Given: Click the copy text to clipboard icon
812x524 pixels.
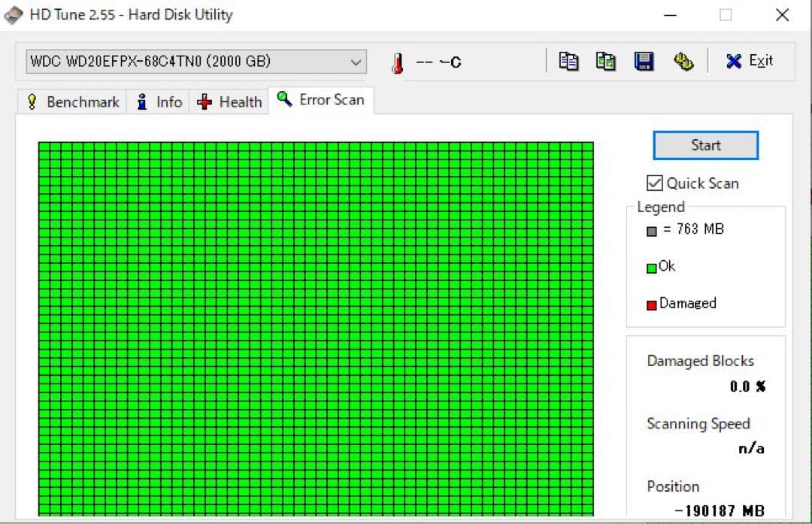Looking at the screenshot, I should (568, 61).
